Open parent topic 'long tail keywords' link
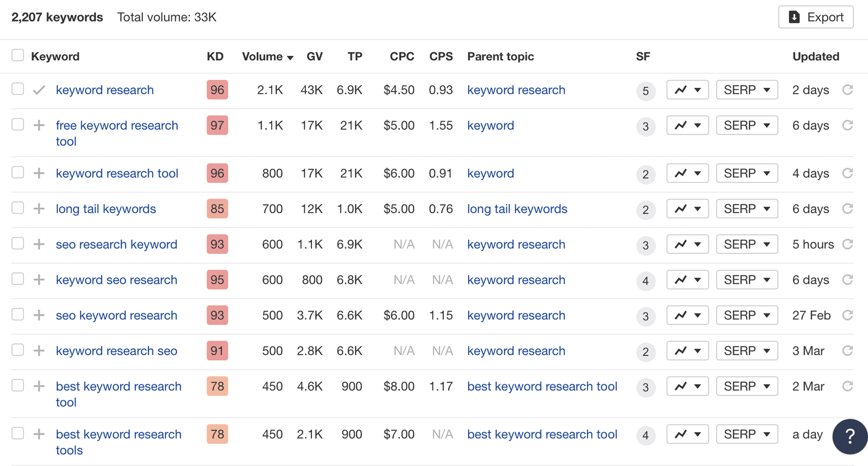The width and height of the screenshot is (868, 466). pyautogui.click(x=517, y=209)
